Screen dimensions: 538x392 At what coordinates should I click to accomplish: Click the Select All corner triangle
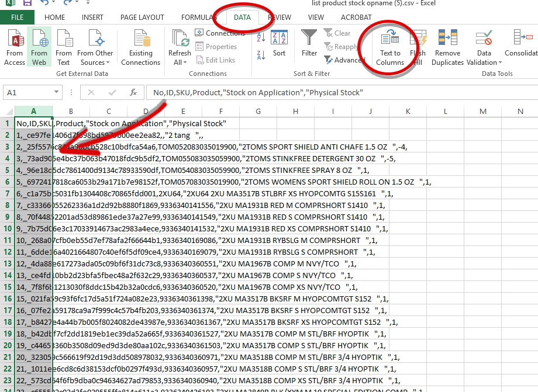click(x=9, y=112)
